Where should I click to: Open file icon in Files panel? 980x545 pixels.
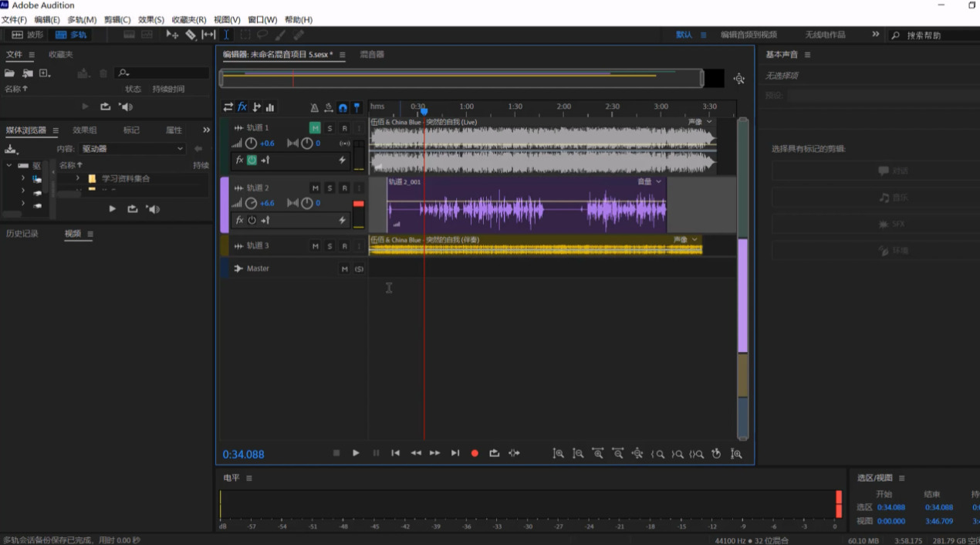9,73
